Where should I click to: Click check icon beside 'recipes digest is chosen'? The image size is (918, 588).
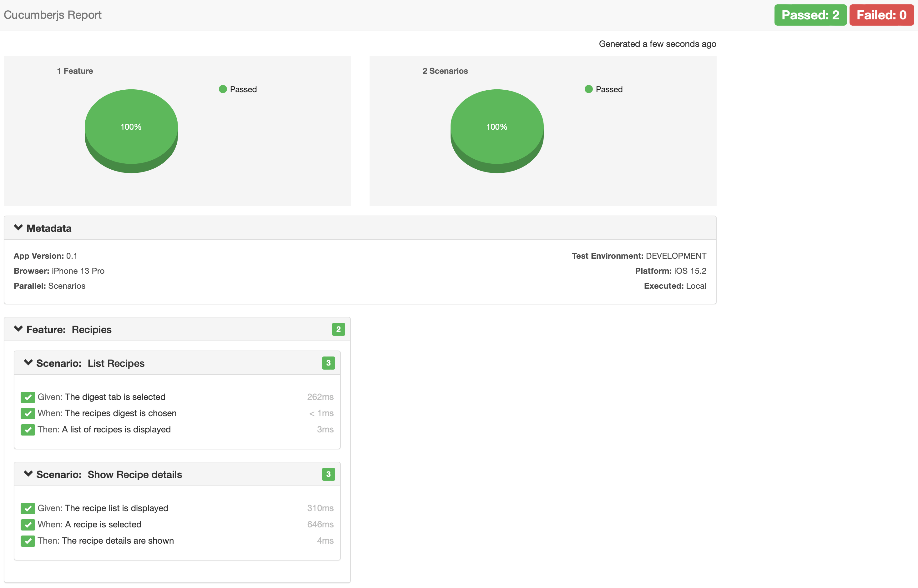click(x=28, y=414)
